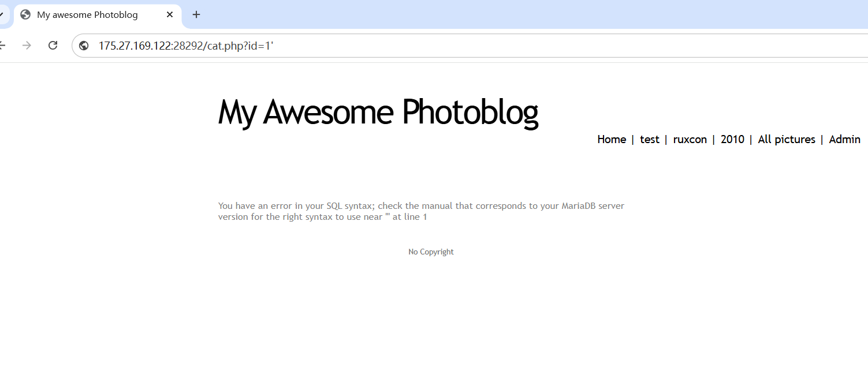Image resolution: width=868 pixels, height=382 pixels.
Task: Click the globe favicon on the browser tab
Action: point(25,14)
